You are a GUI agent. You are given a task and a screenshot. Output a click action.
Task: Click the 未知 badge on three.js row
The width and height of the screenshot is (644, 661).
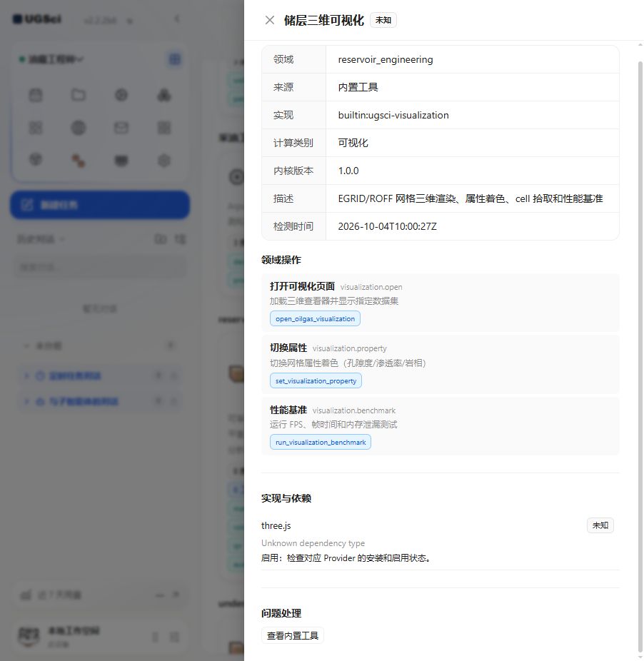[600, 525]
